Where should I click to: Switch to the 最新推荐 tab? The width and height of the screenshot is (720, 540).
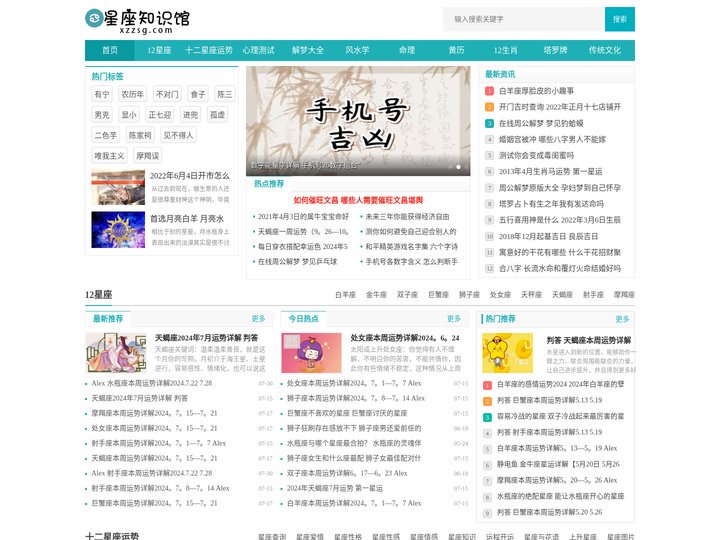tap(108, 319)
